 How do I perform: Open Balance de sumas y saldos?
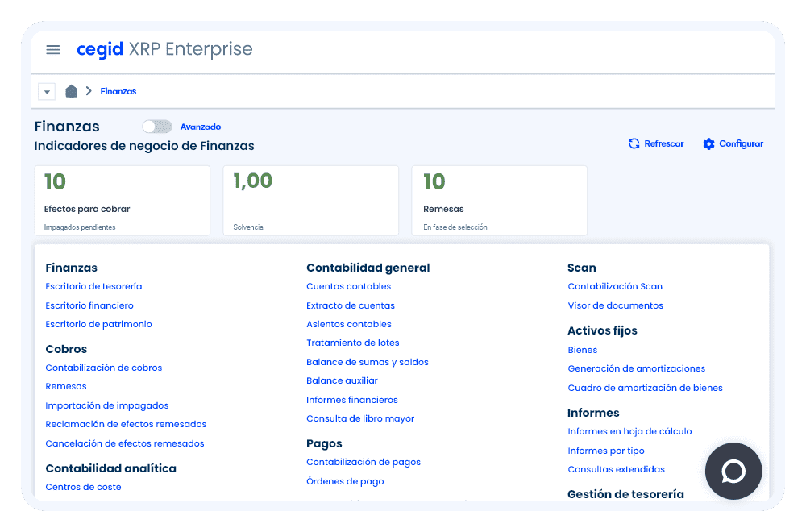pos(367,362)
